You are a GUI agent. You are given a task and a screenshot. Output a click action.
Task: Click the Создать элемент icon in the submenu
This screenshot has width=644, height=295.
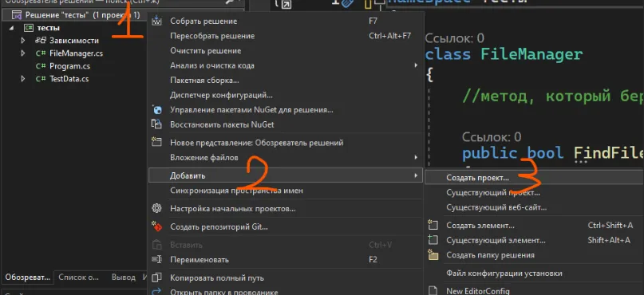[433, 226]
